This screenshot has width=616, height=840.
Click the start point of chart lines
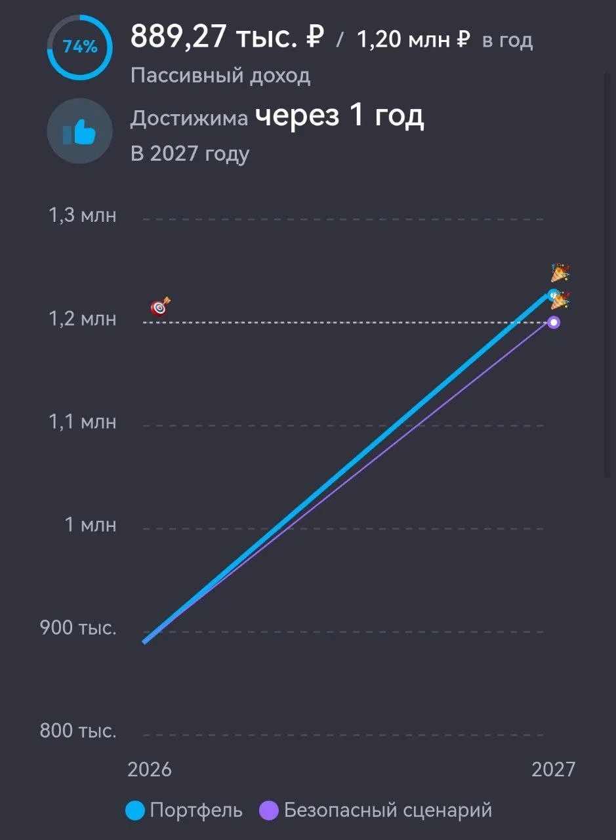click(x=145, y=641)
